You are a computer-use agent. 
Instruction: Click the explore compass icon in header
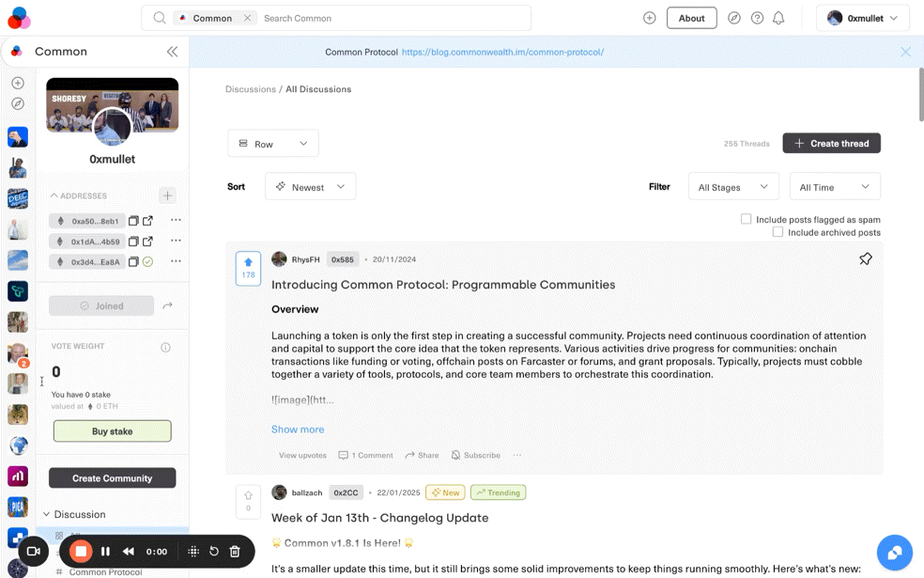pyautogui.click(x=734, y=18)
